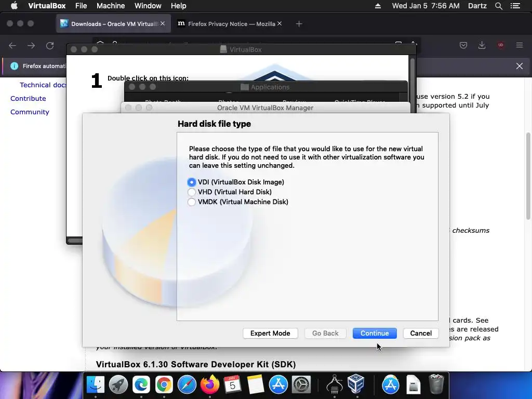Open the Trash in the Dock

tap(436, 384)
